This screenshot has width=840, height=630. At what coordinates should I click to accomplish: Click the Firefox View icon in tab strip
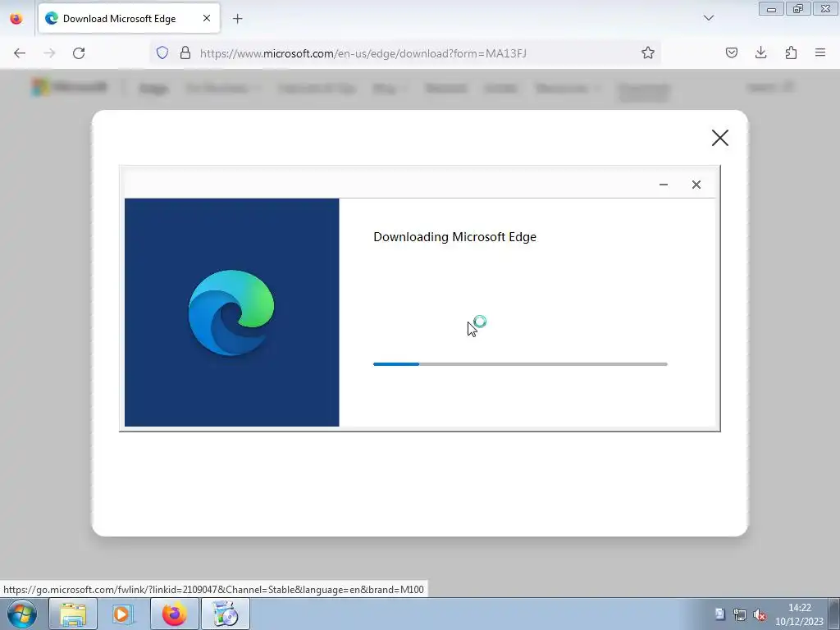click(16, 18)
